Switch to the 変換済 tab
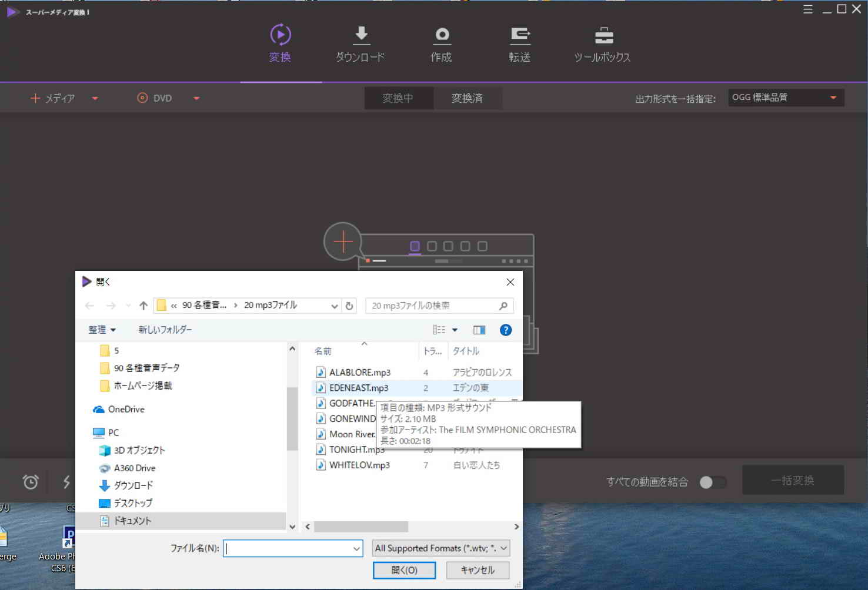Viewport: 868px width, 590px height. (467, 98)
